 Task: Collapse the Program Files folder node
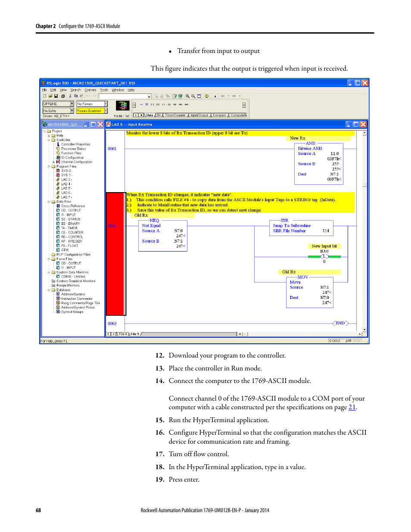tap(49, 166)
